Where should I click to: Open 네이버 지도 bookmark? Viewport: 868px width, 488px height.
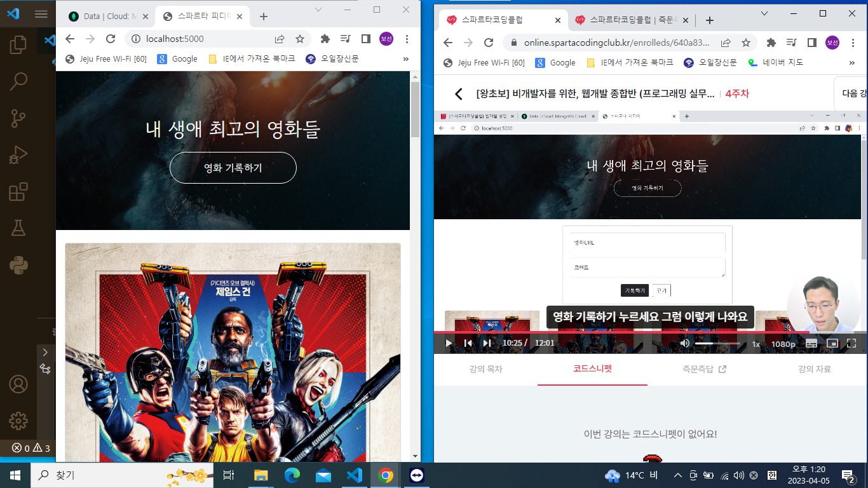point(775,62)
